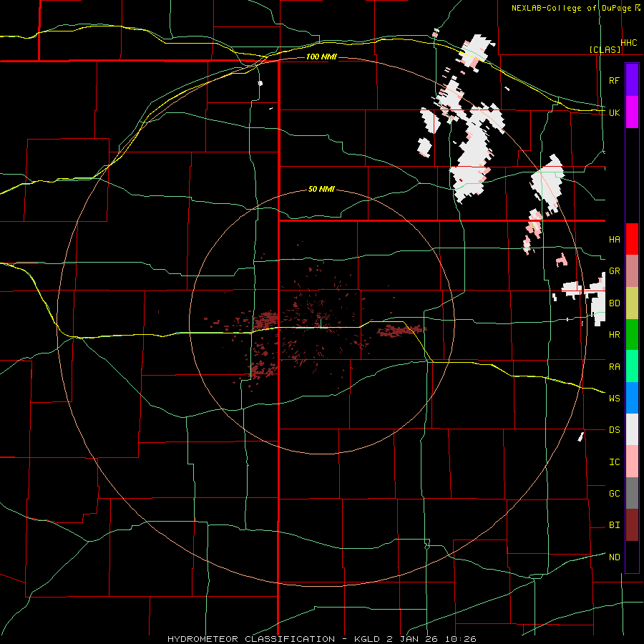Click the HA legend label
The width and height of the screenshot is (644, 644).
(614, 240)
